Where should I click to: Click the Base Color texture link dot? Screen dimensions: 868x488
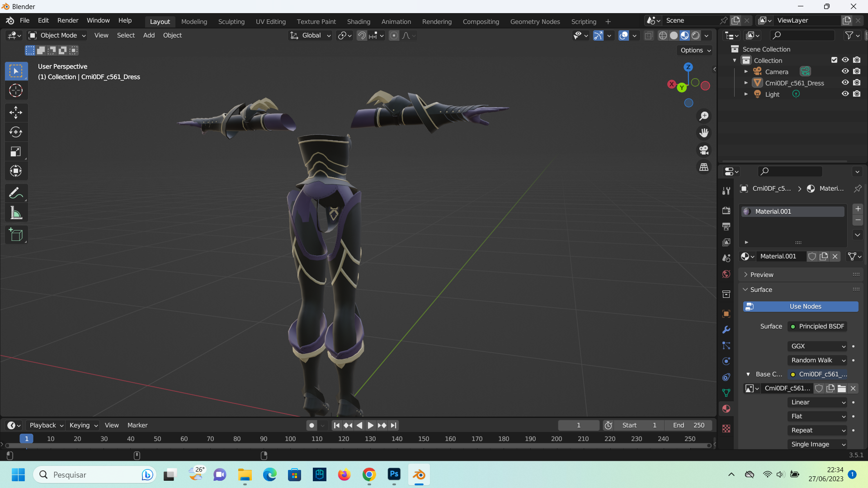(x=793, y=374)
